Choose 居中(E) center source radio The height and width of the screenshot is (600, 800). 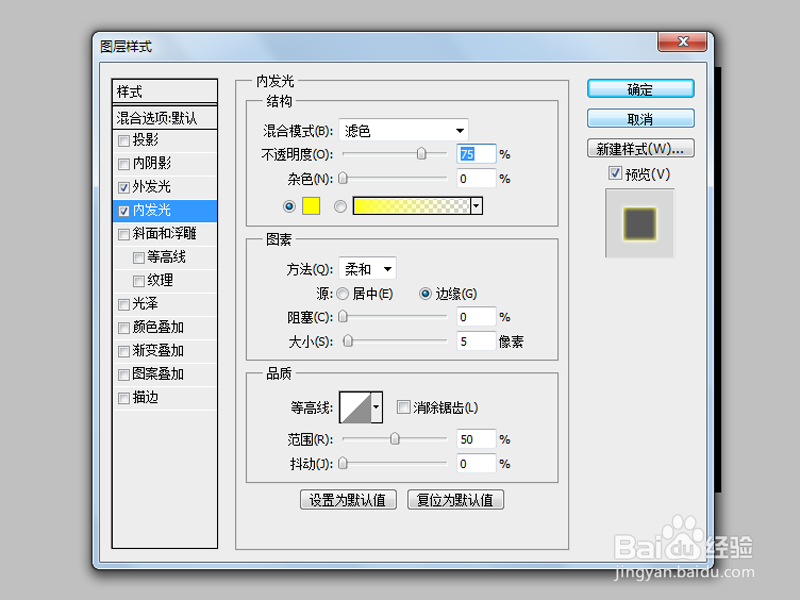click(343, 294)
